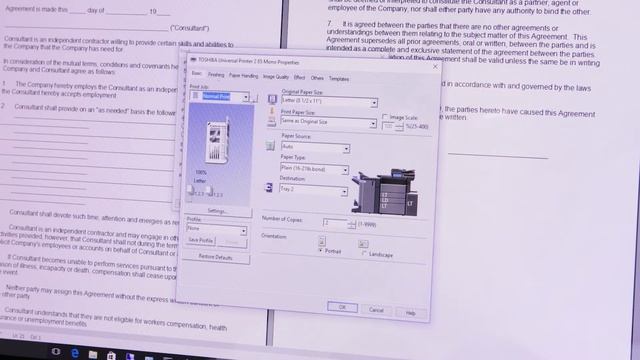Confirm the dialog with OK
The height and width of the screenshot is (360, 640).
click(342, 307)
